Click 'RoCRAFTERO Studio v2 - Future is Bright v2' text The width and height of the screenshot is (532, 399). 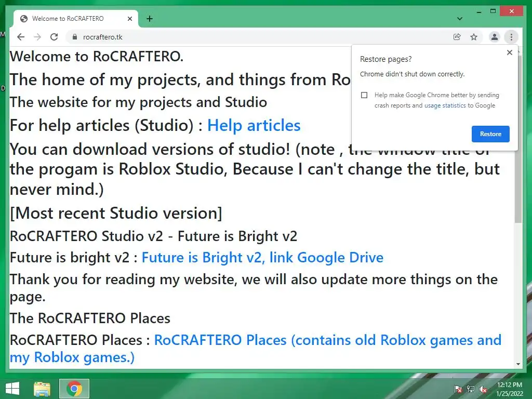pyautogui.click(x=153, y=236)
